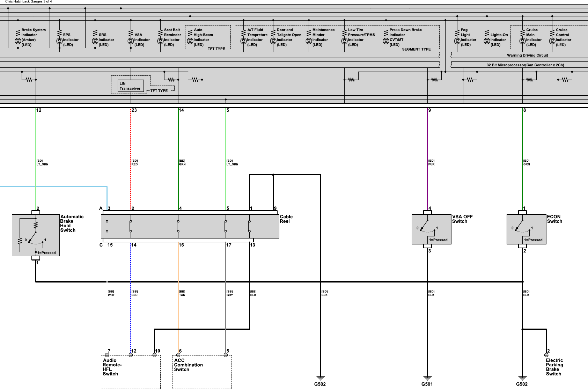The width and height of the screenshot is (588, 389).
Task: Click the Electric Parking Brake Switch label
Action: click(554, 367)
